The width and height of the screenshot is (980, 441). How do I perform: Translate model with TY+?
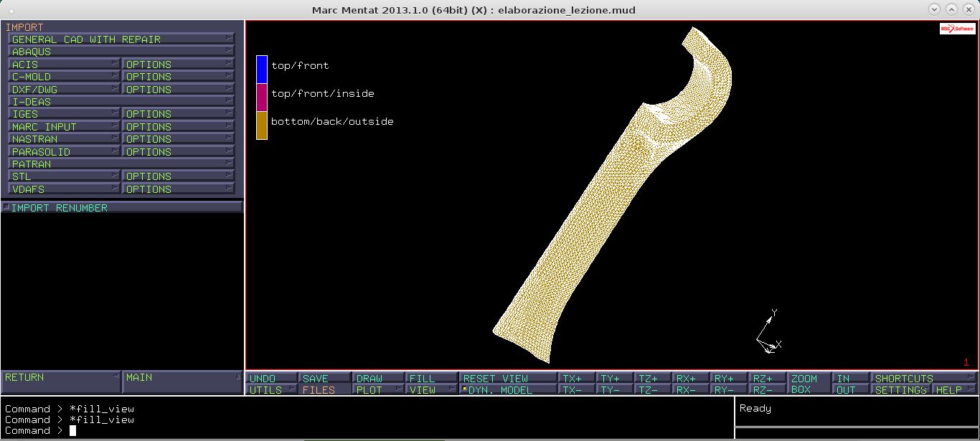616,378
